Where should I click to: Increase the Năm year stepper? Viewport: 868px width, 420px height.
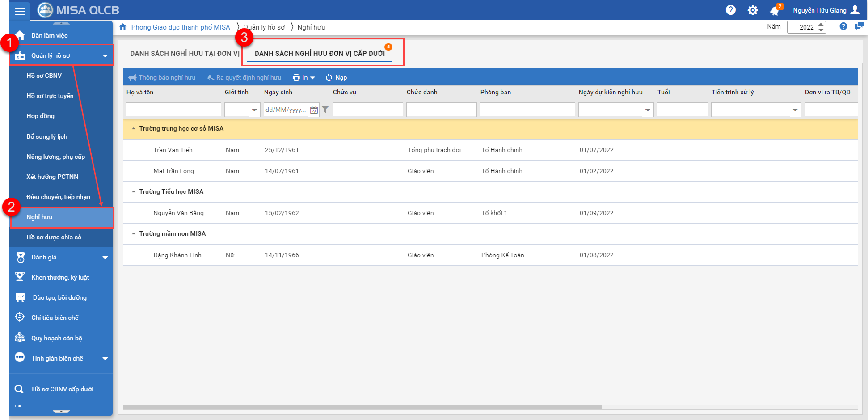click(x=821, y=25)
